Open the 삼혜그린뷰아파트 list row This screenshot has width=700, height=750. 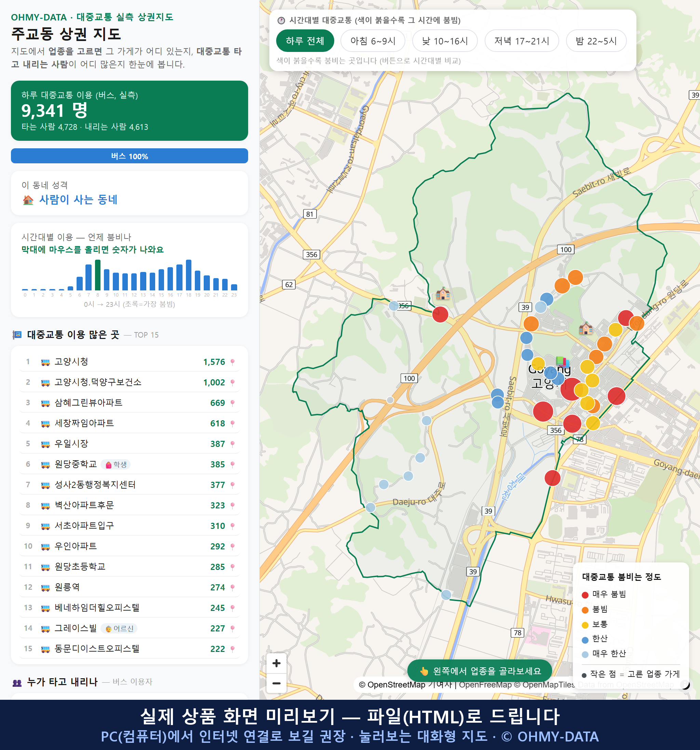(129, 403)
